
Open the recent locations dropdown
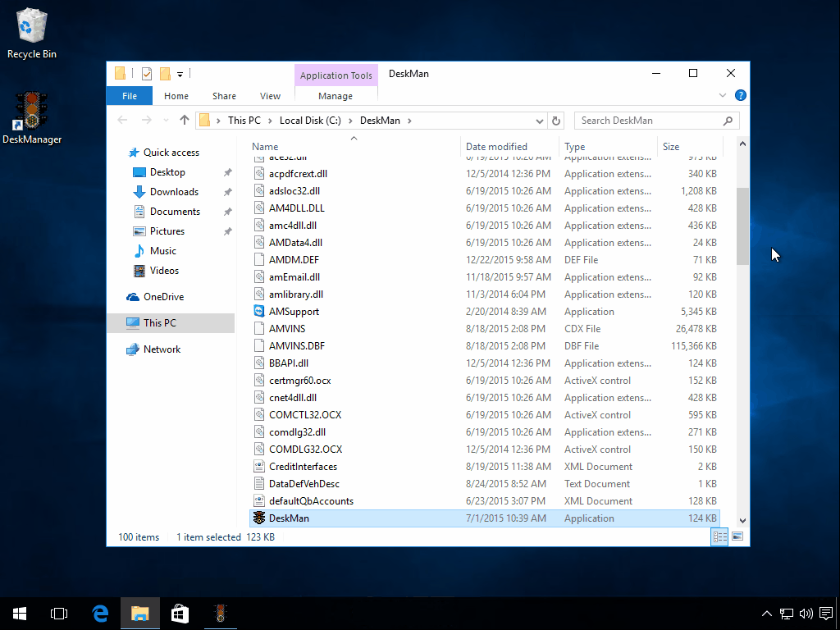[166, 121]
